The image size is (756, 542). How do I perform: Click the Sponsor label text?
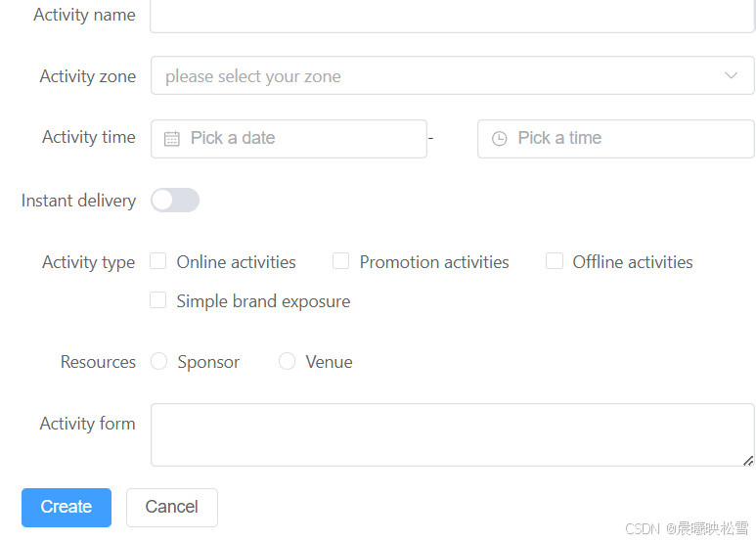208,362
